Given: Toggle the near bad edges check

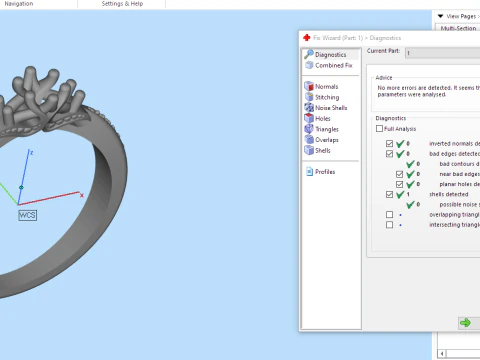Looking at the screenshot, I should [399, 174].
